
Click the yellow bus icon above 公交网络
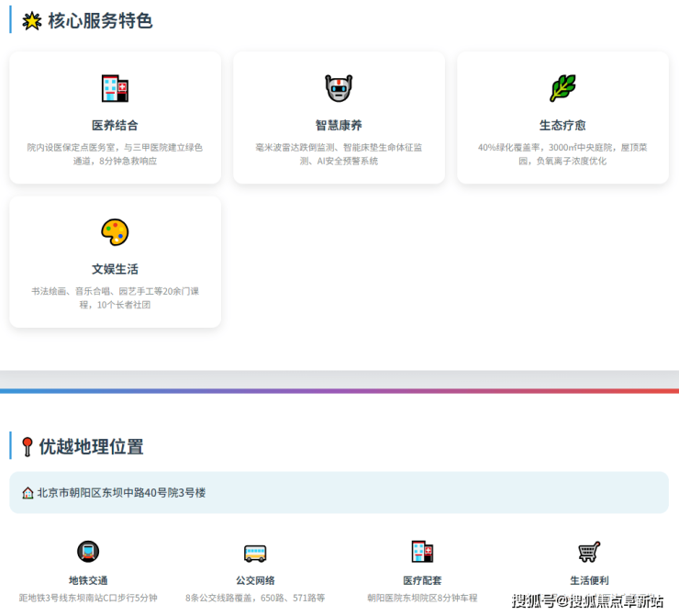point(255,553)
